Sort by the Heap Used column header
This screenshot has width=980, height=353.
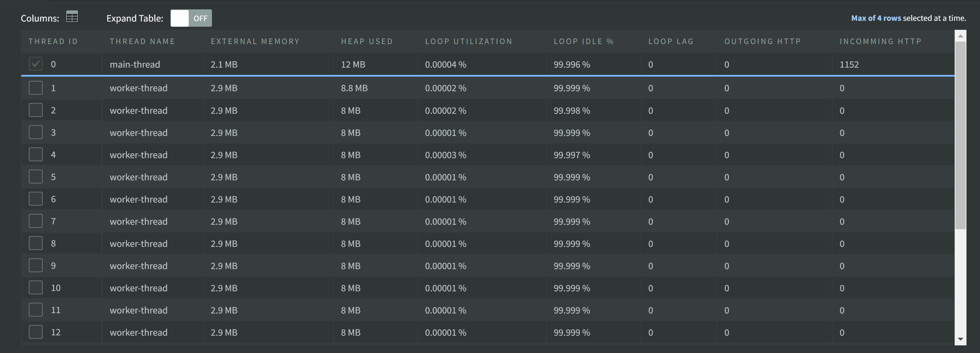(367, 41)
